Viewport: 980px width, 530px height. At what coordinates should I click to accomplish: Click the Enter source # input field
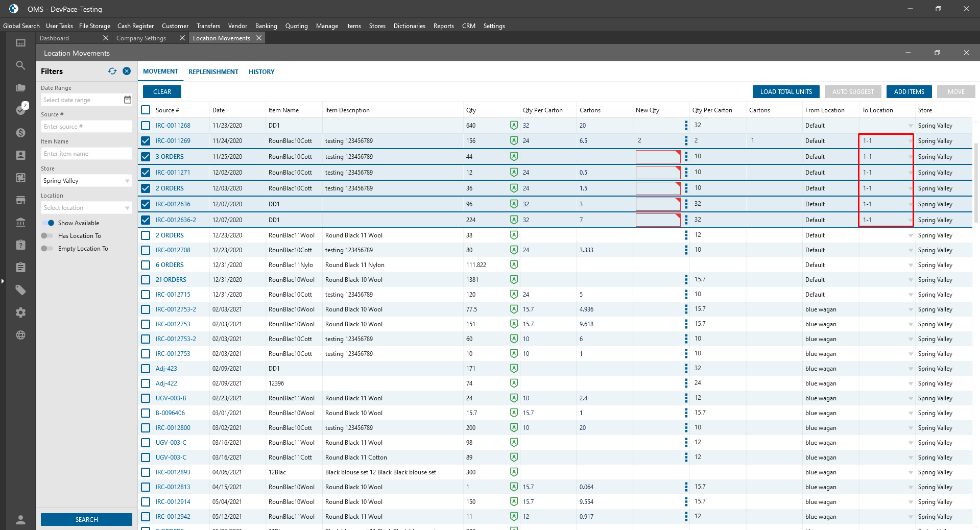(x=86, y=127)
